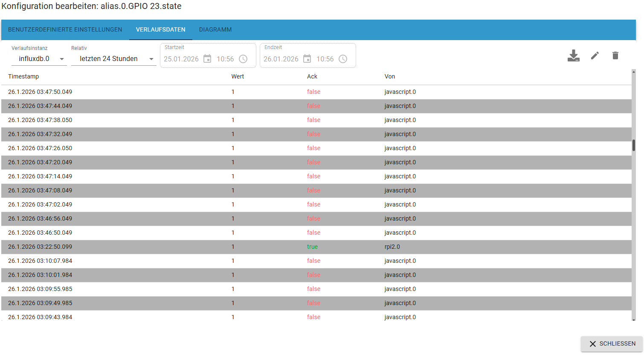The width and height of the screenshot is (644, 355).
Task: Select the row with timestamp 03:09:43.984
Action: pyautogui.click(x=316, y=316)
